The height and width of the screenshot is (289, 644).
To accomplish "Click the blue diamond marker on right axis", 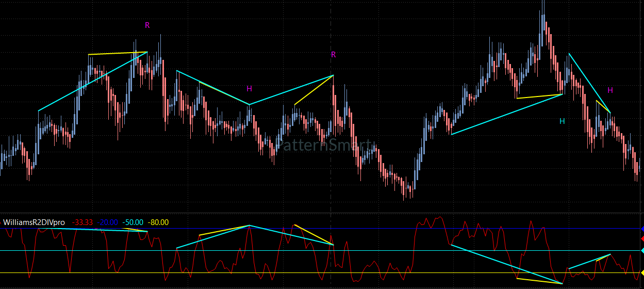I will click(642, 228).
